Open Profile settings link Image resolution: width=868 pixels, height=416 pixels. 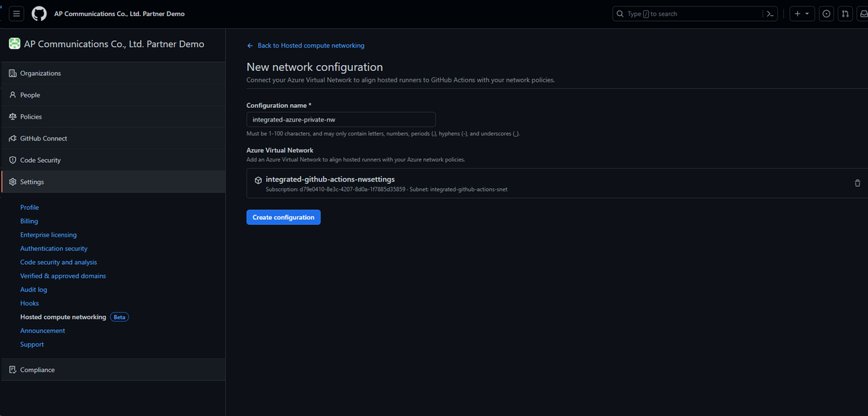30,208
